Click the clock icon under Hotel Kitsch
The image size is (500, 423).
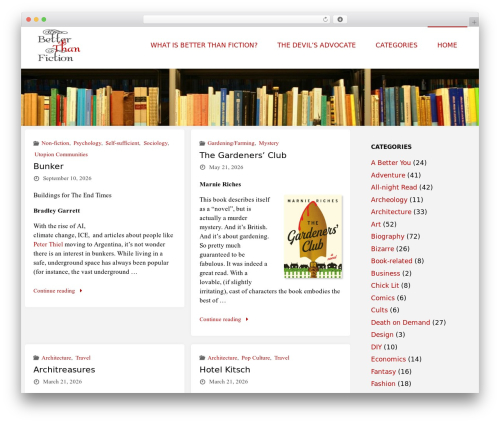click(x=202, y=382)
